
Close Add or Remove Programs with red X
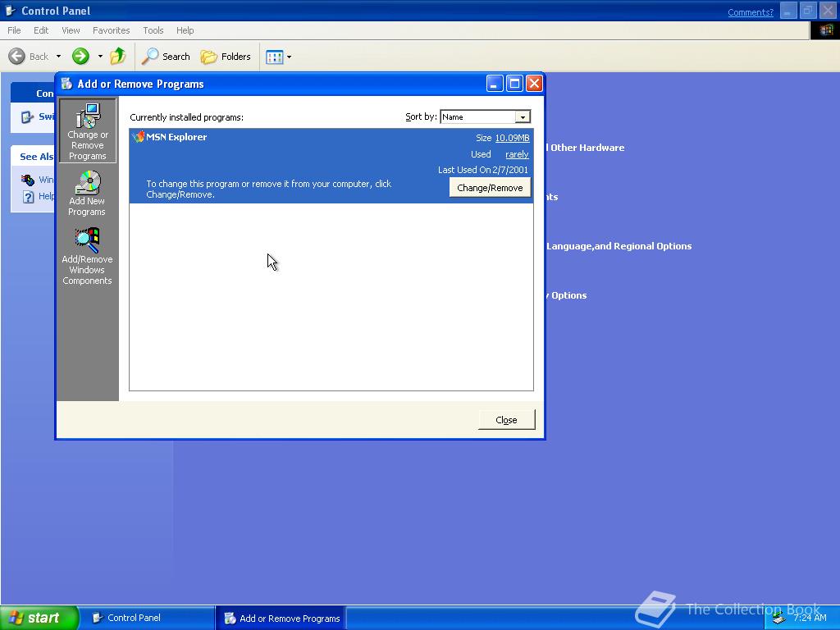pos(534,84)
